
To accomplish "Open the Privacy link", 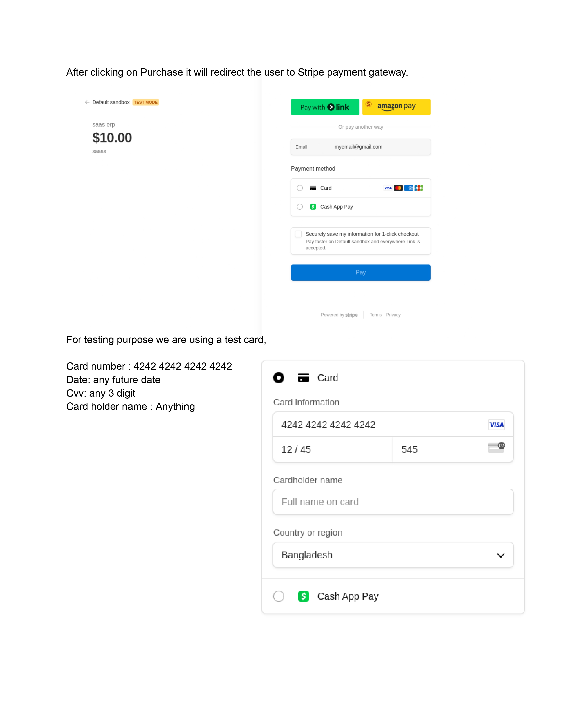I will (393, 315).
